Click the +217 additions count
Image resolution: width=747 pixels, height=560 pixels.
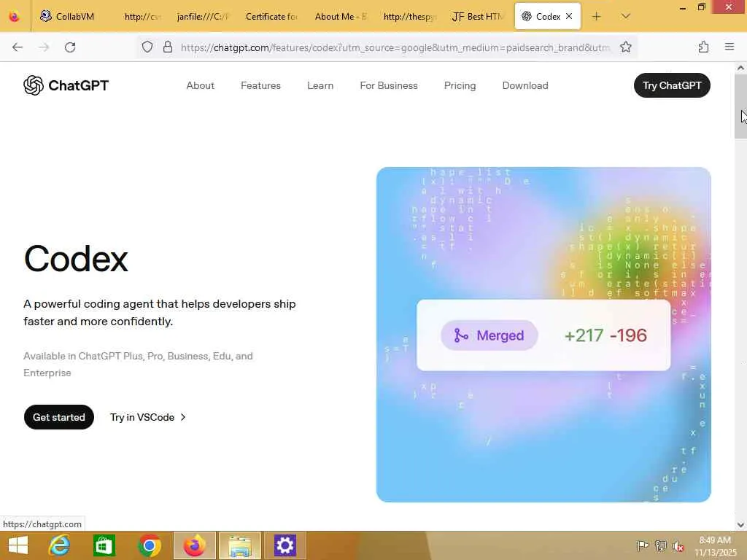(x=584, y=335)
